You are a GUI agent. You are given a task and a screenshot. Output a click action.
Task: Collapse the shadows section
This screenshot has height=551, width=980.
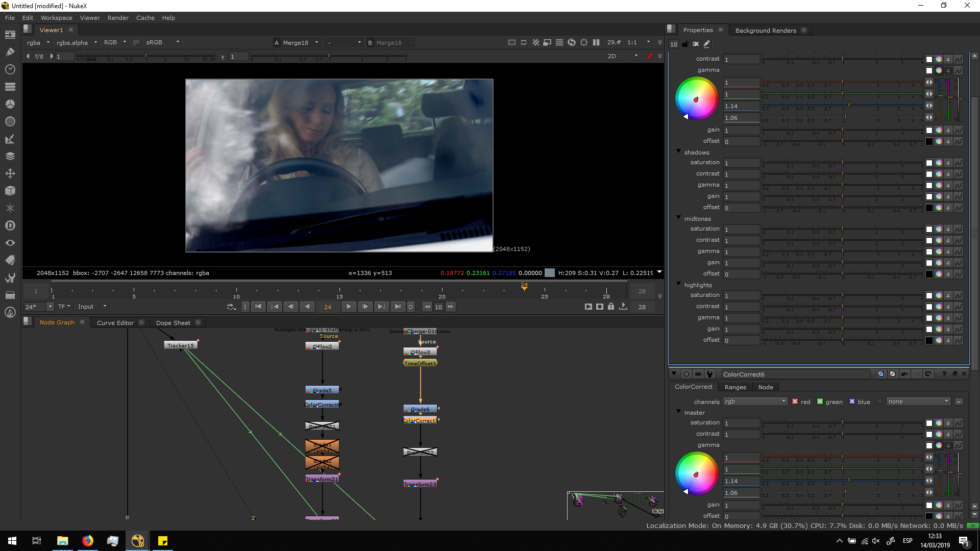click(x=678, y=152)
